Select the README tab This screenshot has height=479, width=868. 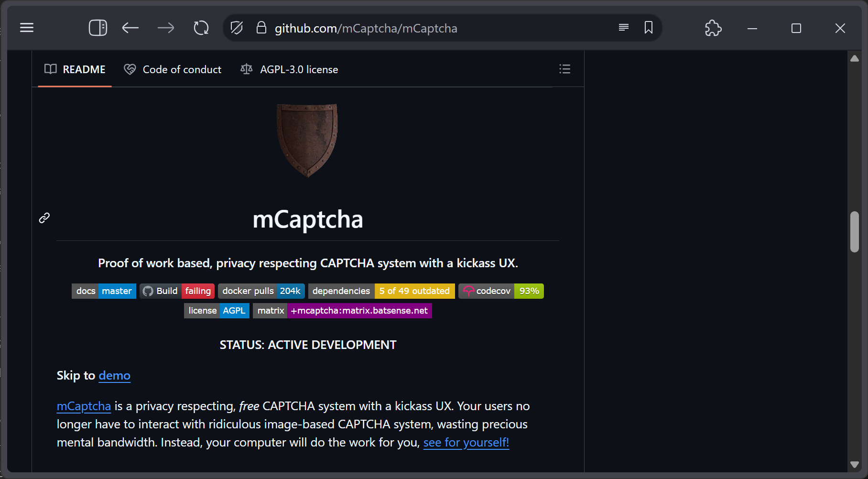pos(75,69)
